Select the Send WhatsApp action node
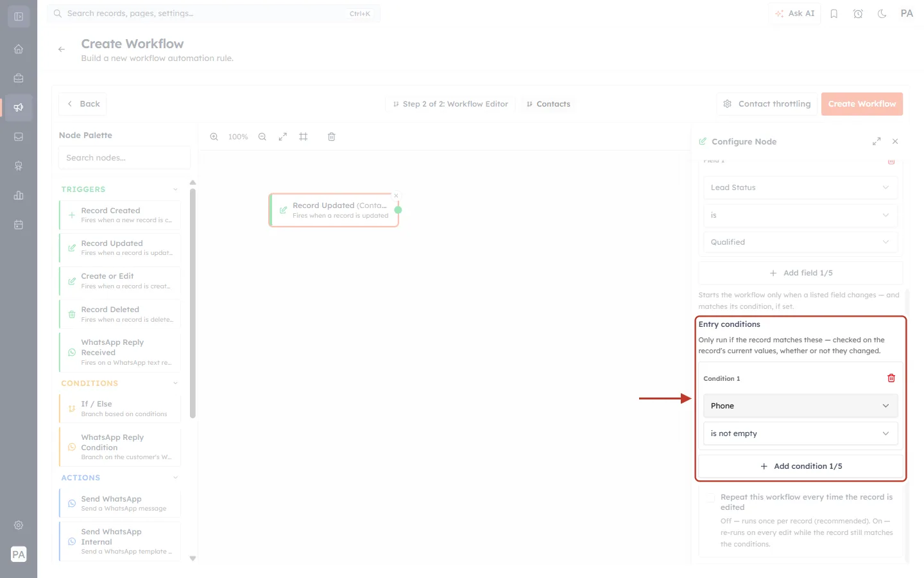Image resolution: width=924 pixels, height=578 pixels. click(120, 504)
